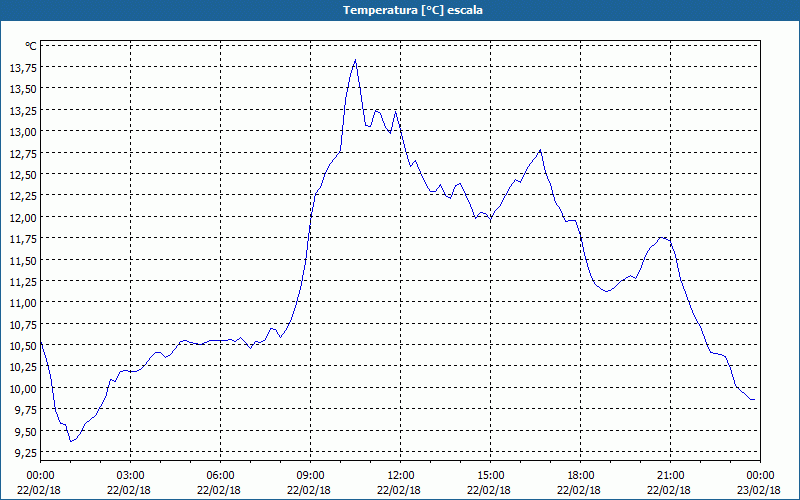
Task: Pick the 12,50 y-axis value
Action: pos(23,174)
